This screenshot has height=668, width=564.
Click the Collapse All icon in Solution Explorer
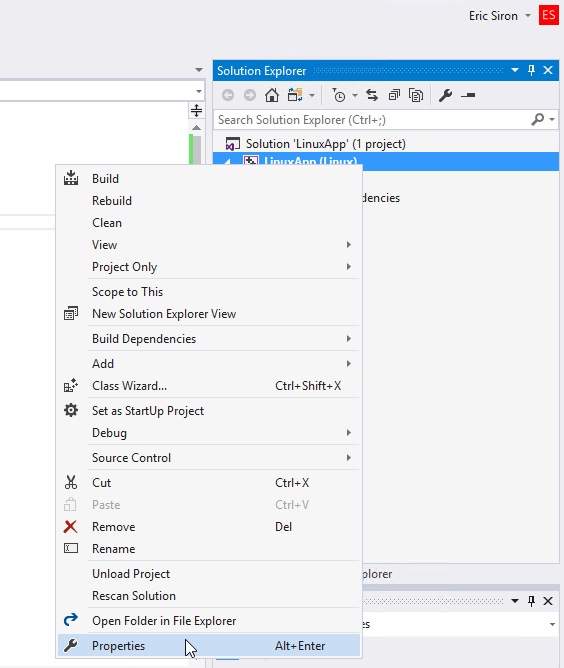pyautogui.click(x=394, y=95)
